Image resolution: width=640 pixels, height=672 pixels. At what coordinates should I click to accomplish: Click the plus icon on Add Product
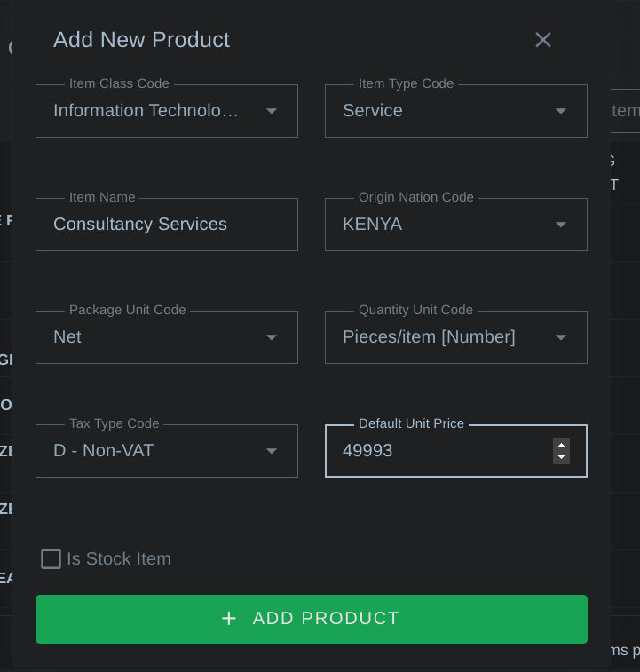(229, 619)
